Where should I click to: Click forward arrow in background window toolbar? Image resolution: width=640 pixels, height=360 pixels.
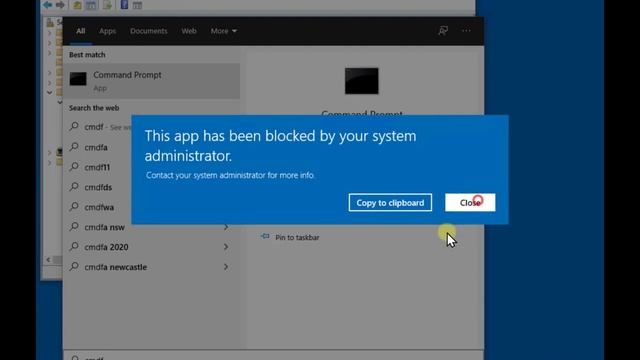coord(60,5)
